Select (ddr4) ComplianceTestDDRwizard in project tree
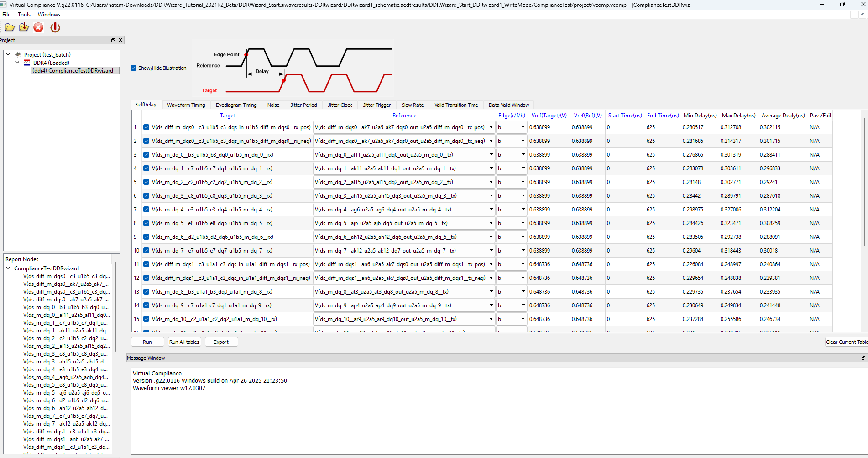This screenshot has height=458, width=868. pyautogui.click(x=73, y=71)
